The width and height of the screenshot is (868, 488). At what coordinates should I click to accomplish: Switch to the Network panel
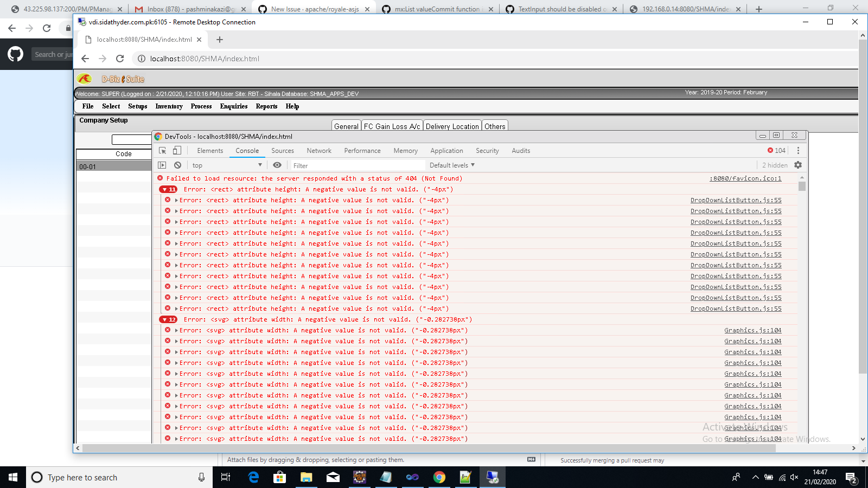click(x=319, y=150)
